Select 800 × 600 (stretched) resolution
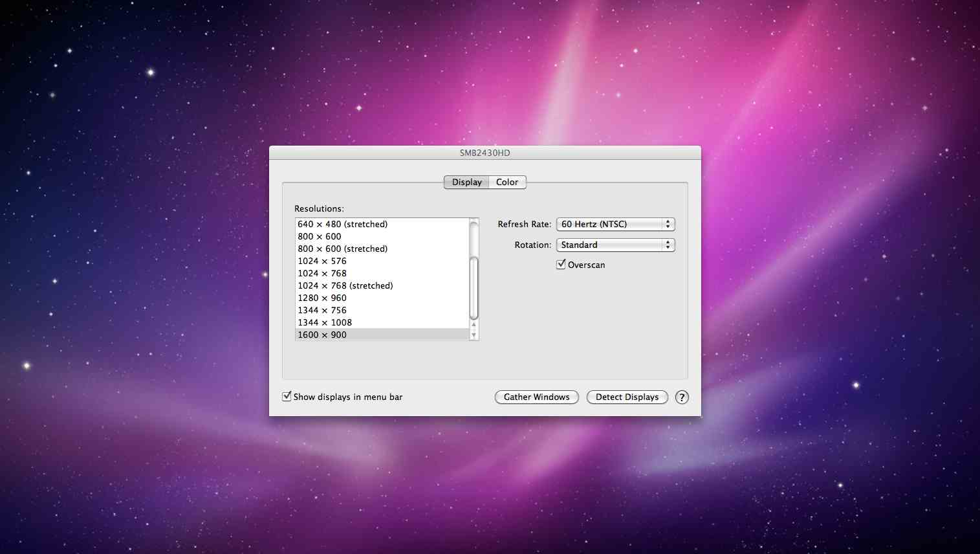This screenshot has width=980, height=554. [343, 249]
